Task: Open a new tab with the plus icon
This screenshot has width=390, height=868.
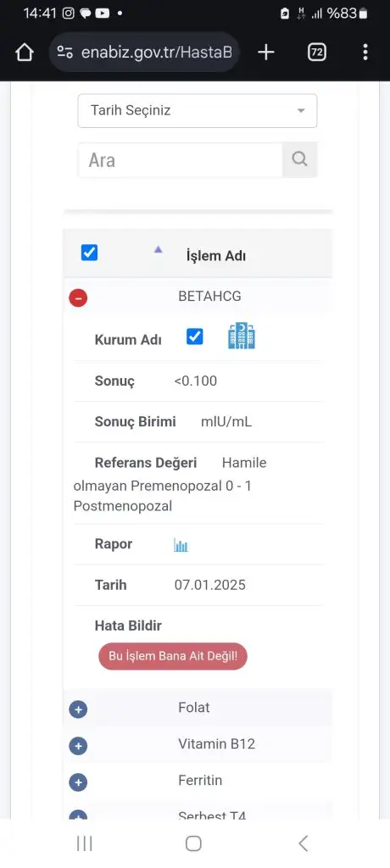Action: pos(266,53)
